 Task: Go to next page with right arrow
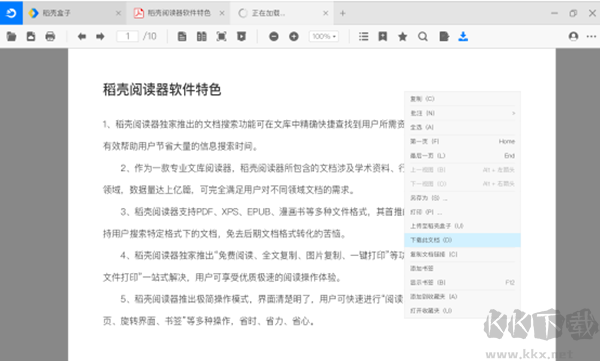(x=100, y=36)
